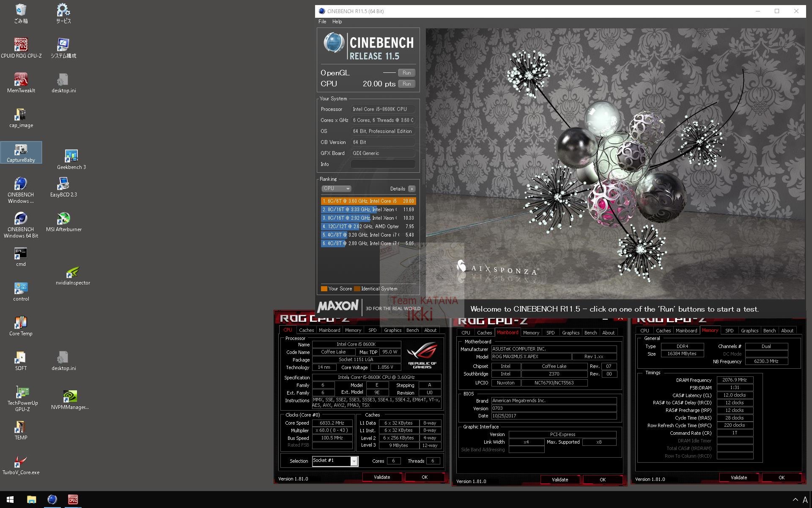812x508 pixels.
Task: Open Bench tab in first CPU-Z window
Action: pos(412,330)
